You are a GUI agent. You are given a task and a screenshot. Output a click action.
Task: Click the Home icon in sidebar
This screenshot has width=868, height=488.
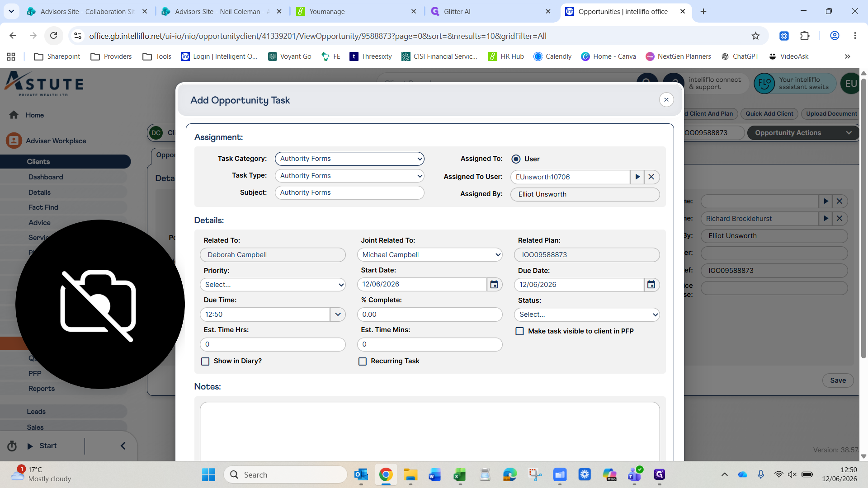14,115
